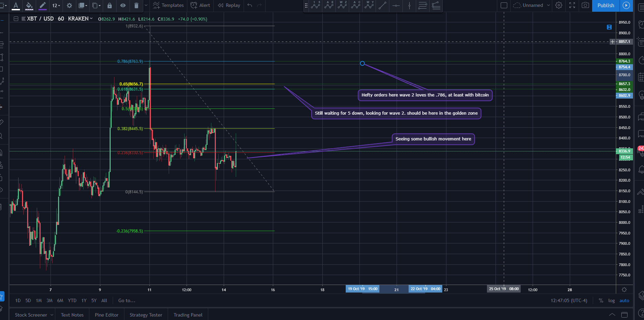
Task: Take a chart snapshot with camera icon
Action: [x=585, y=5]
